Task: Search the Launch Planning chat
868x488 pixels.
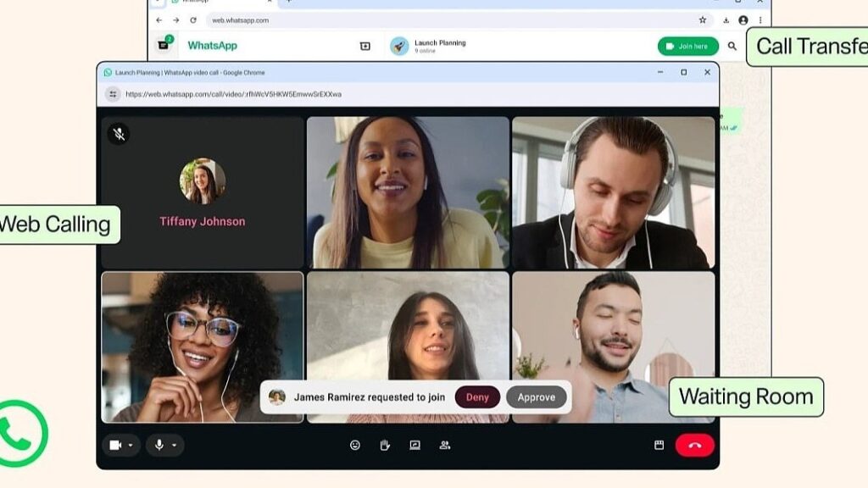Action: click(732, 47)
